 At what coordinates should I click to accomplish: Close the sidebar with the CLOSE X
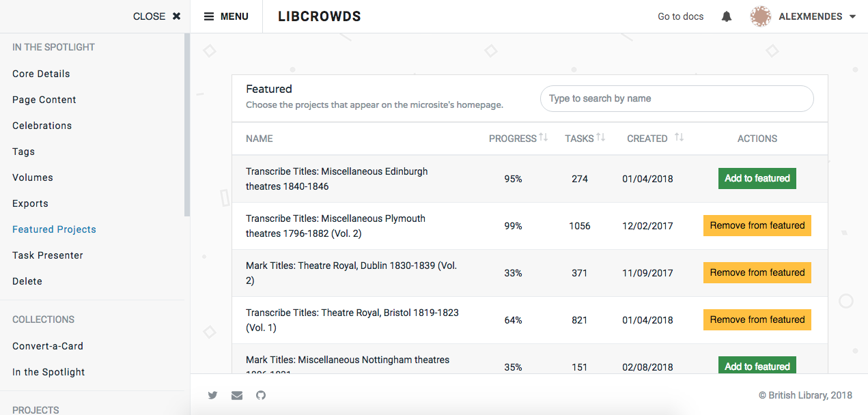pyautogui.click(x=156, y=16)
